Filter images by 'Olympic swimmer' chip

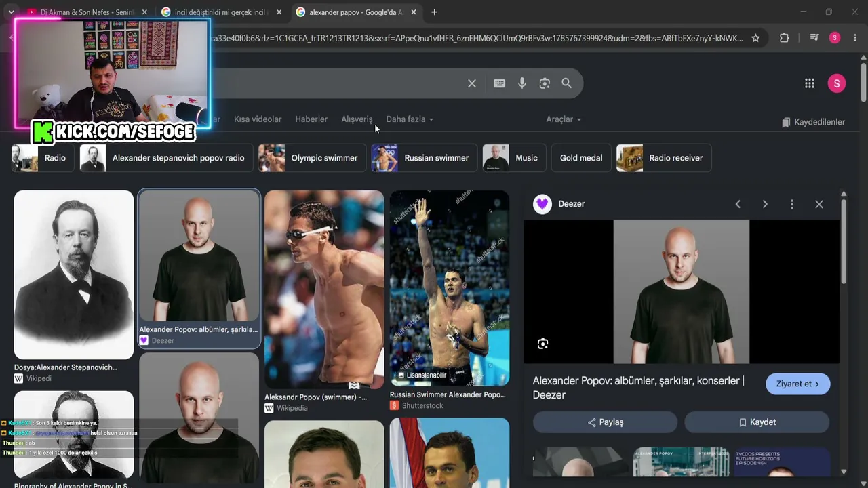pyautogui.click(x=312, y=158)
